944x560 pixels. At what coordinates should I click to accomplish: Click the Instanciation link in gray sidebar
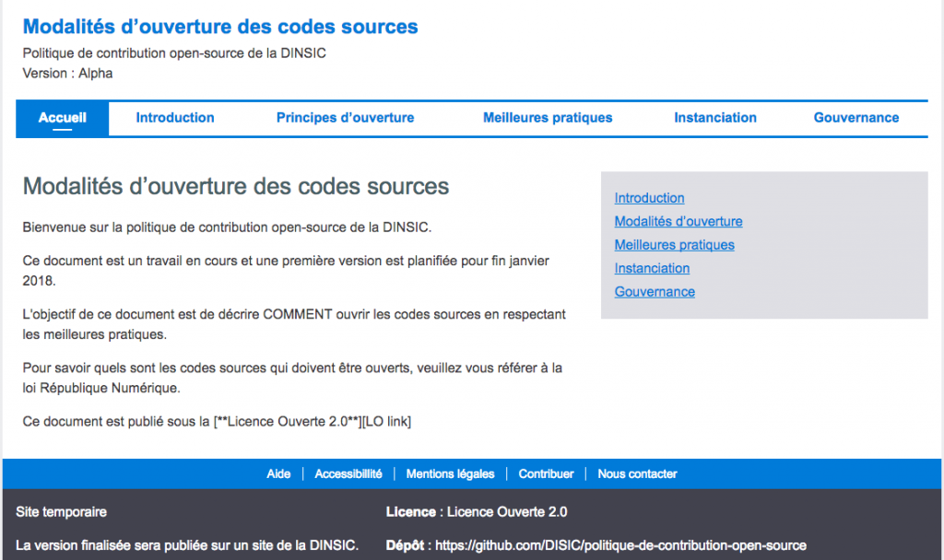click(653, 269)
